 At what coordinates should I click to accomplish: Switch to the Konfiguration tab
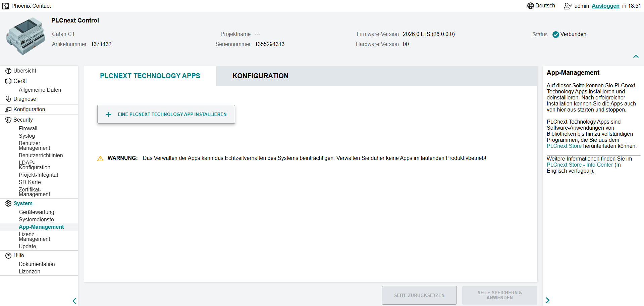pyautogui.click(x=260, y=76)
